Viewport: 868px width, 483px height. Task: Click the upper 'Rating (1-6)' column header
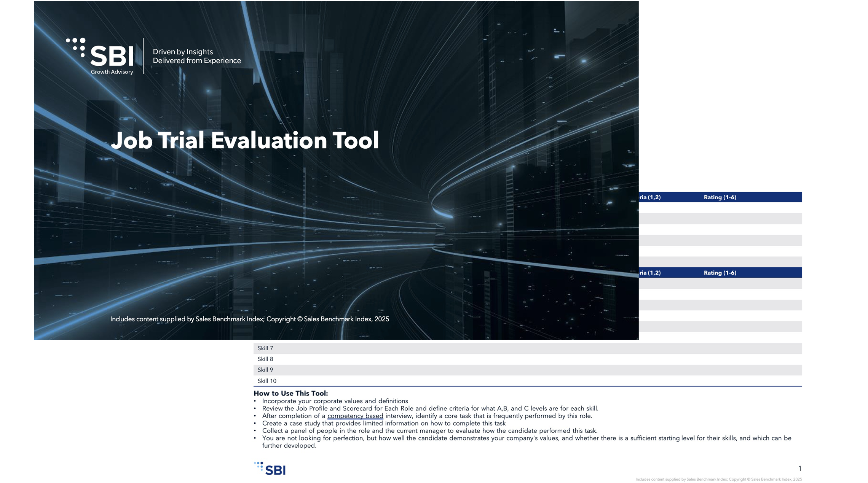coord(720,197)
